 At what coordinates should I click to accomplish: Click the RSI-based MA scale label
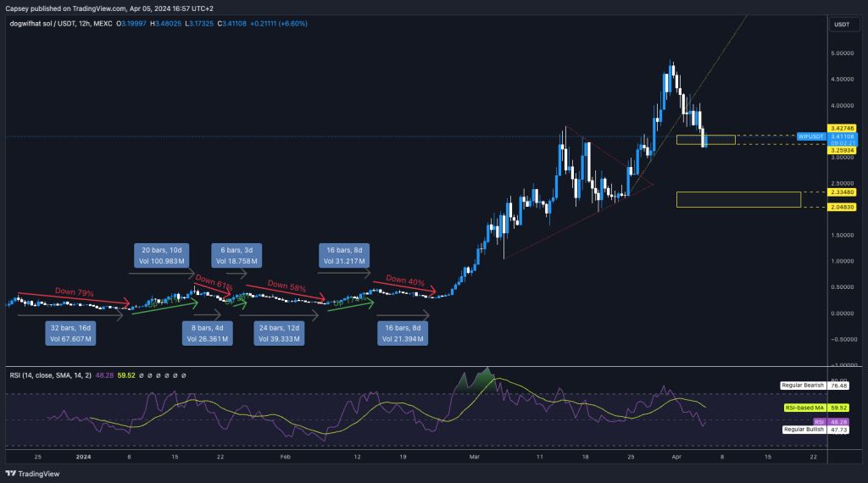802,408
